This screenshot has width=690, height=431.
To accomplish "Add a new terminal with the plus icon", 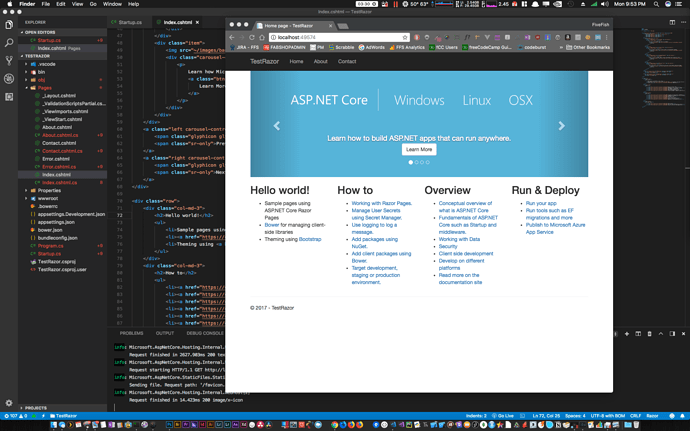I will 627,334.
